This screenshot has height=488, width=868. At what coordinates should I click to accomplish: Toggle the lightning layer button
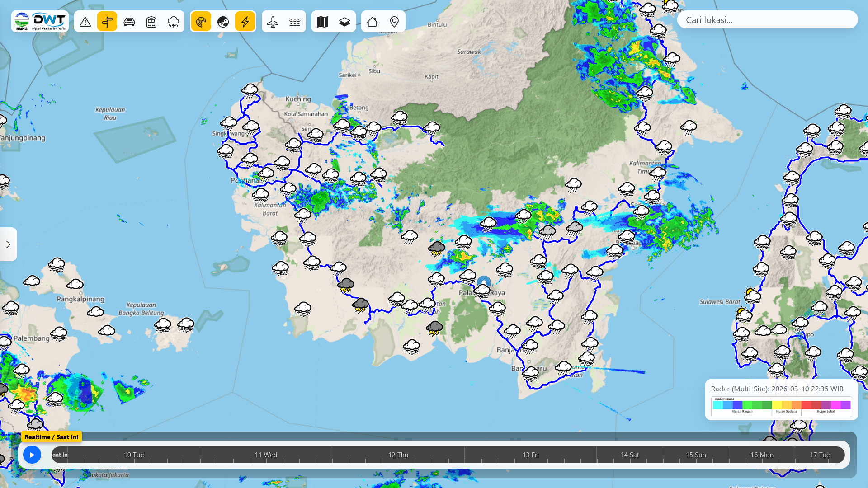click(x=245, y=22)
